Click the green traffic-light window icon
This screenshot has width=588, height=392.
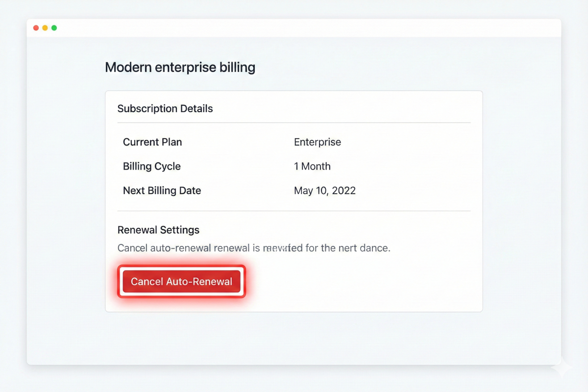coord(54,28)
